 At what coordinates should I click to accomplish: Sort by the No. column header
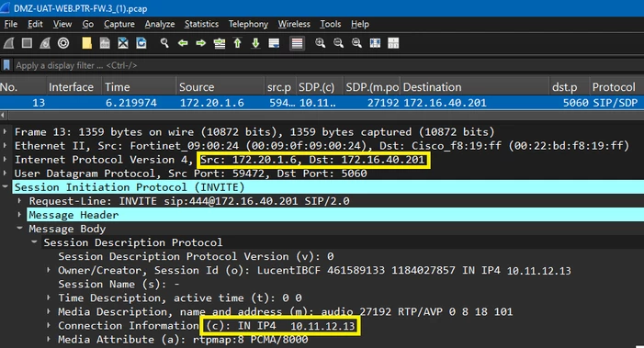point(23,87)
